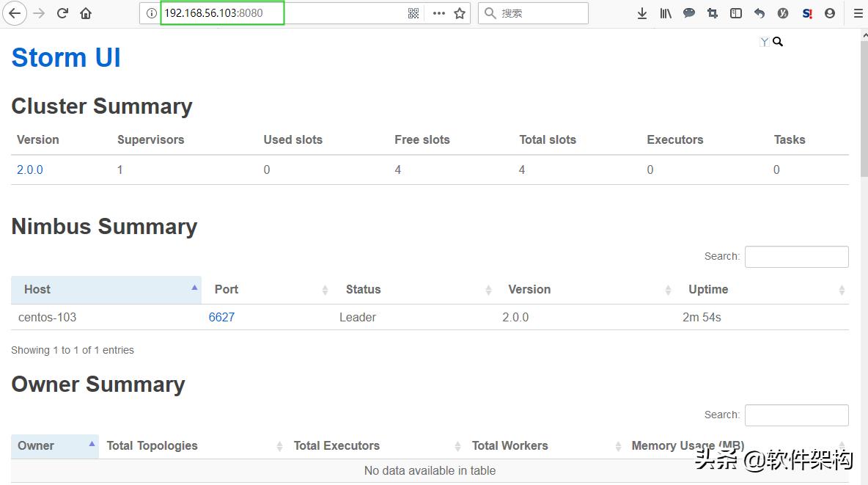
Task: Click the 6627 port link
Action: tap(221, 317)
